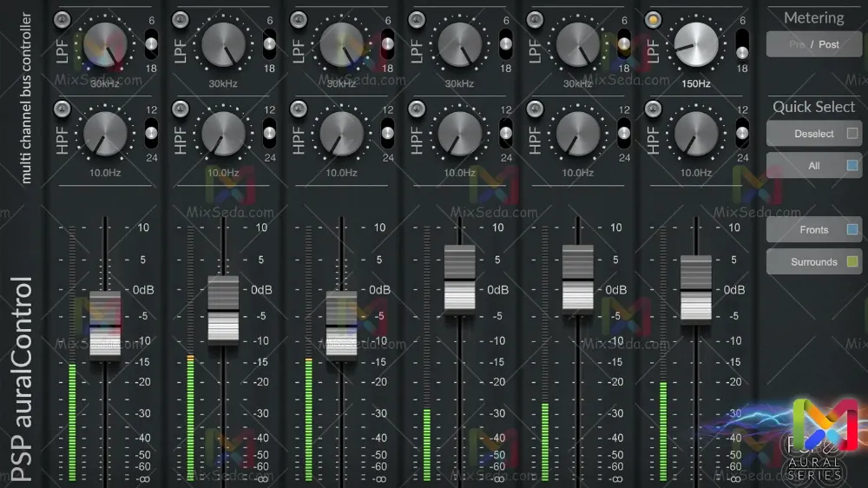Image resolution: width=868 pixels, height=488 pixels.
Task: Click the Deselect quick select button
Action: point(813,134)
